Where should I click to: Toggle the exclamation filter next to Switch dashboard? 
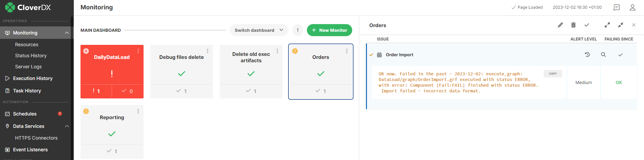[x=298, y=30]
